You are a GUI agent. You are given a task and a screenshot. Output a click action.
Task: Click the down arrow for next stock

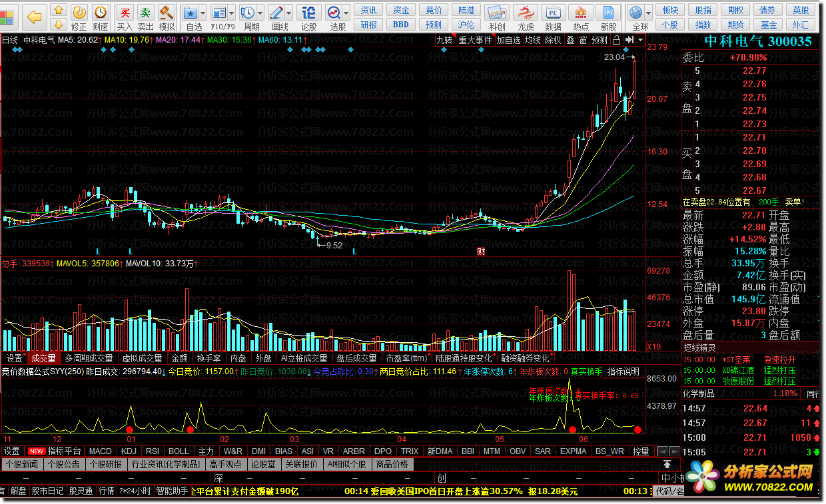pos(59,24)
